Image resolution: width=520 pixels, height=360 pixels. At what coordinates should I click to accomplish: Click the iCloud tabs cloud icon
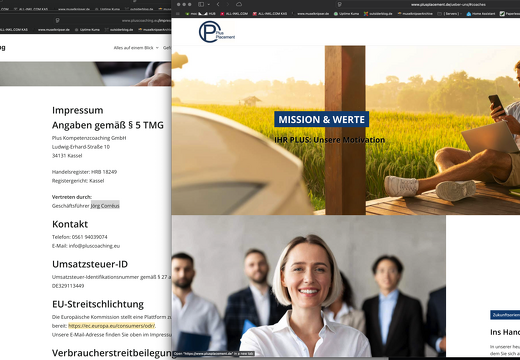(239, 4)
